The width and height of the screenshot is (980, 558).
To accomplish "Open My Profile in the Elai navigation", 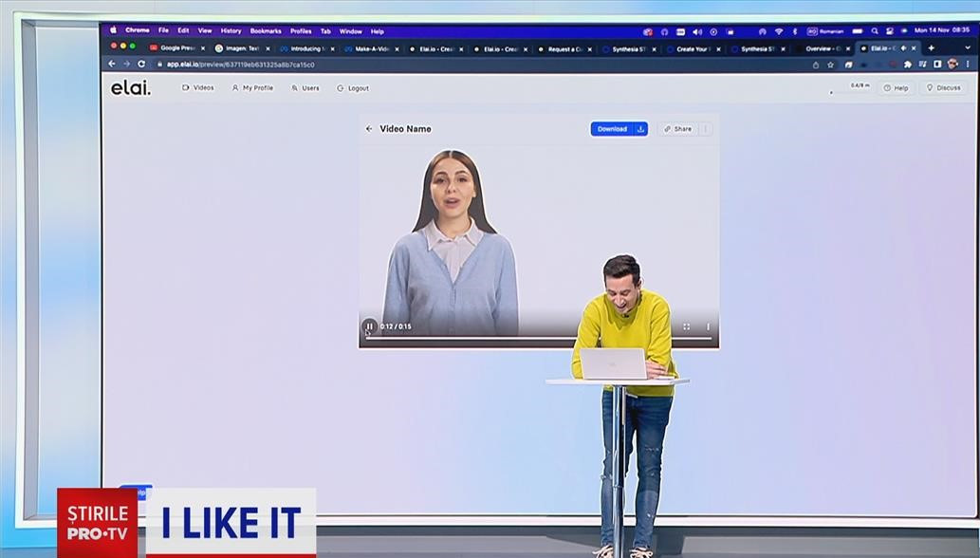I will point(251,87).
